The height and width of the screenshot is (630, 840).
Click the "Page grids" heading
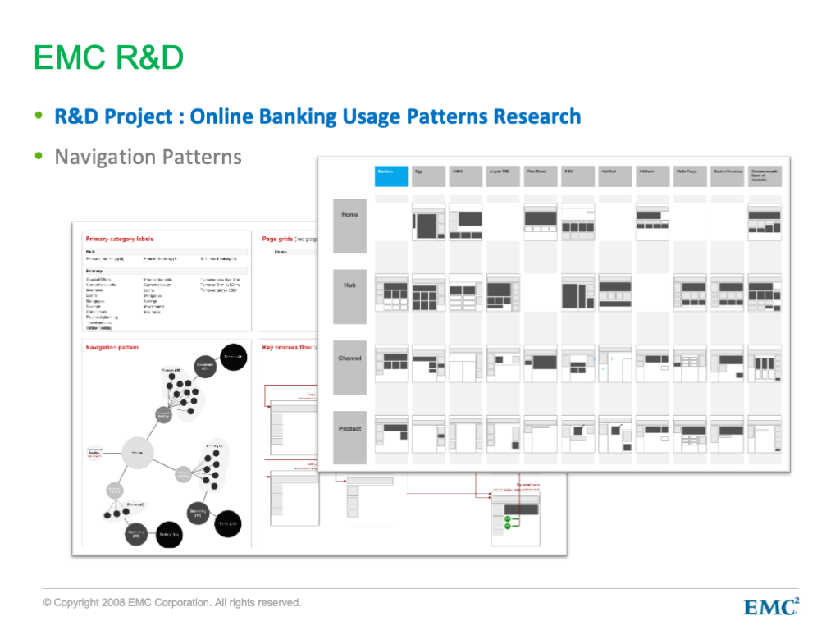click(277, 239)
